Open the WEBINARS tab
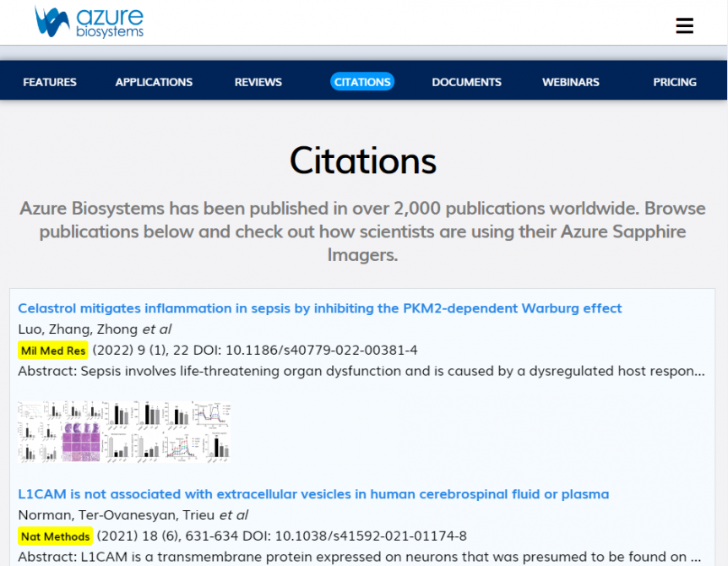This screenshot has width=728, height=566. [x=570, y=82]
